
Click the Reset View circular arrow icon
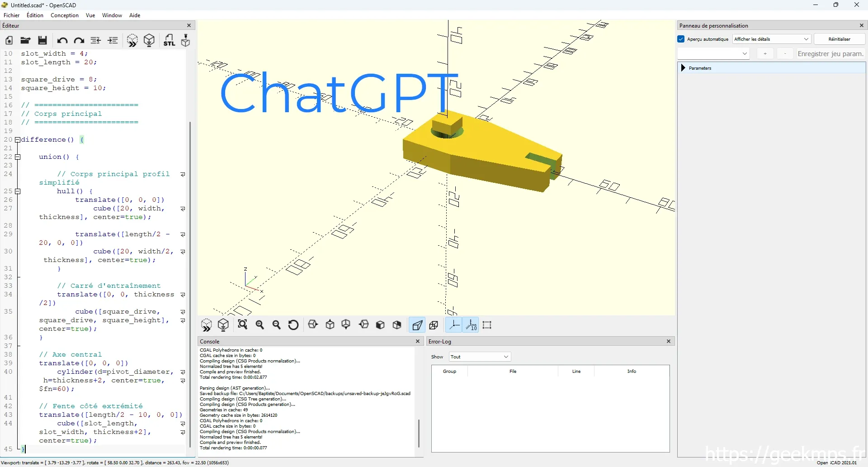click(293, 325)
